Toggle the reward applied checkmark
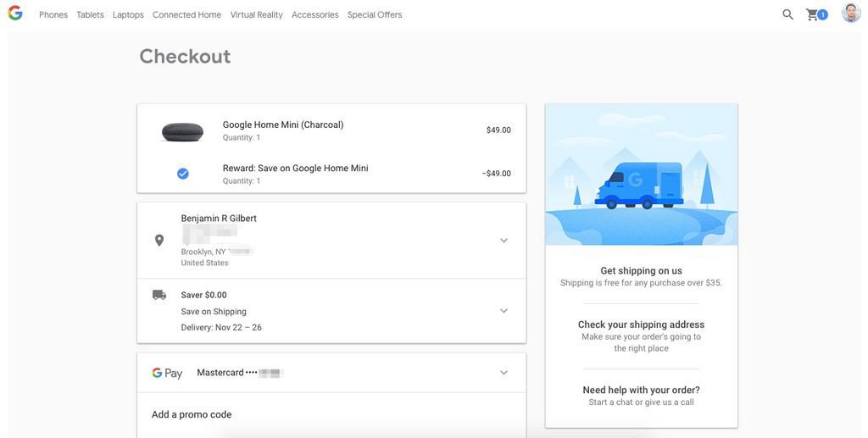The image size is (868, 438). pyautogui.click(x=183, y=174)
